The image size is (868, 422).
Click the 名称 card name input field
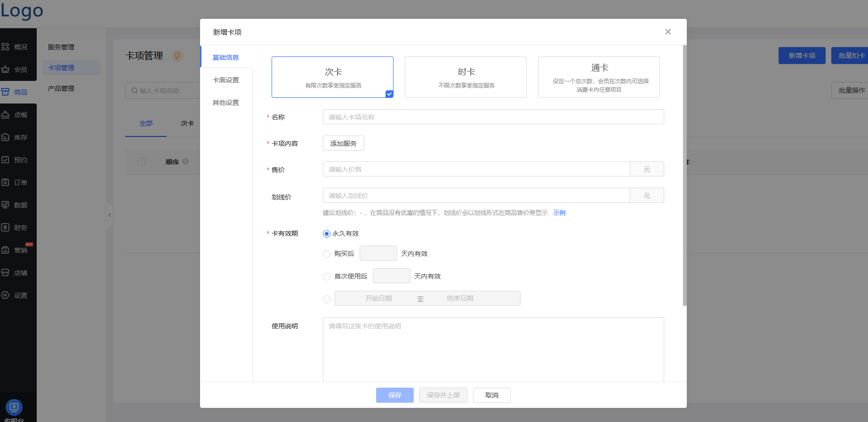tap(493, 117)
